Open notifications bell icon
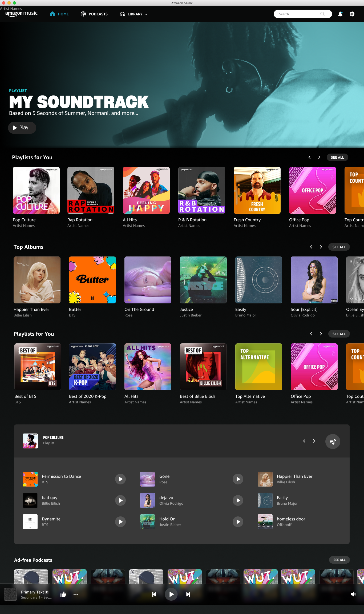This screenshot has height=614, width=364. point(340,14)
